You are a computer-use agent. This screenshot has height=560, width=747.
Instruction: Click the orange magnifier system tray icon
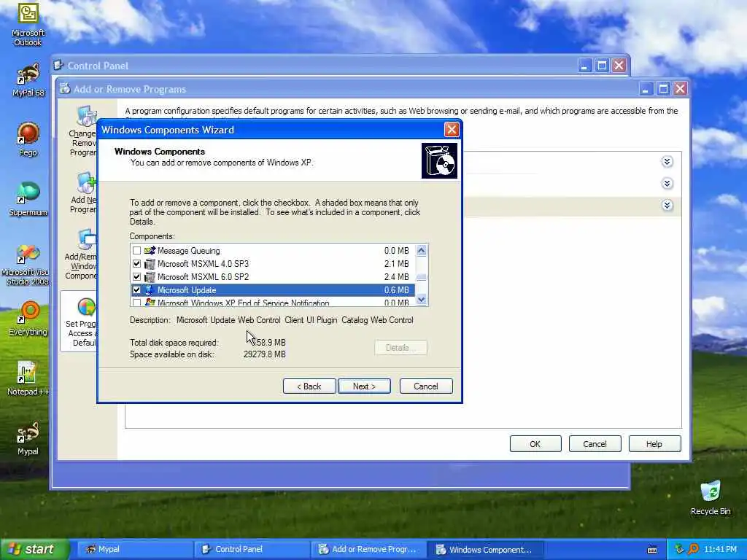point(693,550)
